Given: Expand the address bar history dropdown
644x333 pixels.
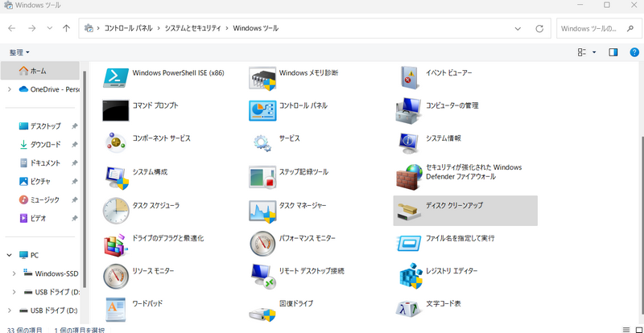Looking at the screenshot, I should click(x=518, y=28).
